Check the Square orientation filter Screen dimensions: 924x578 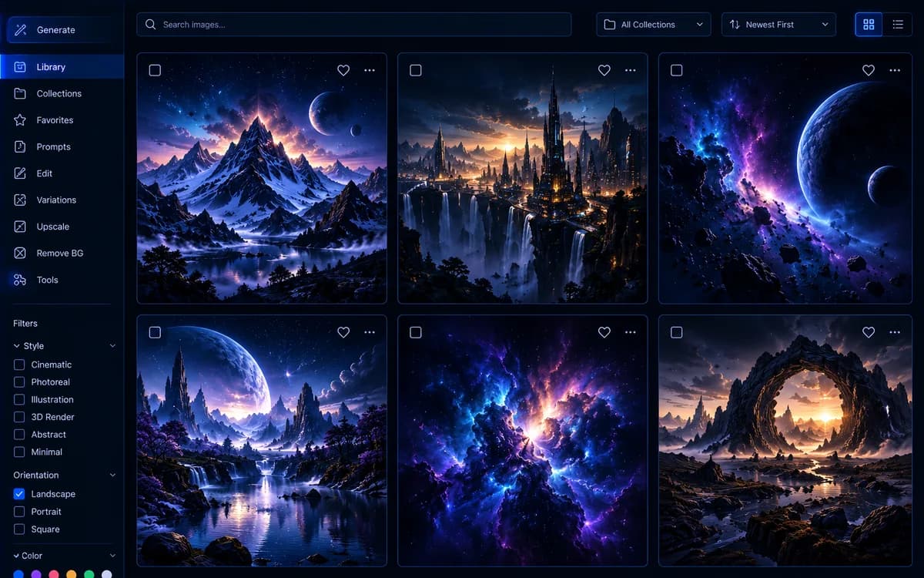[19, 529]
